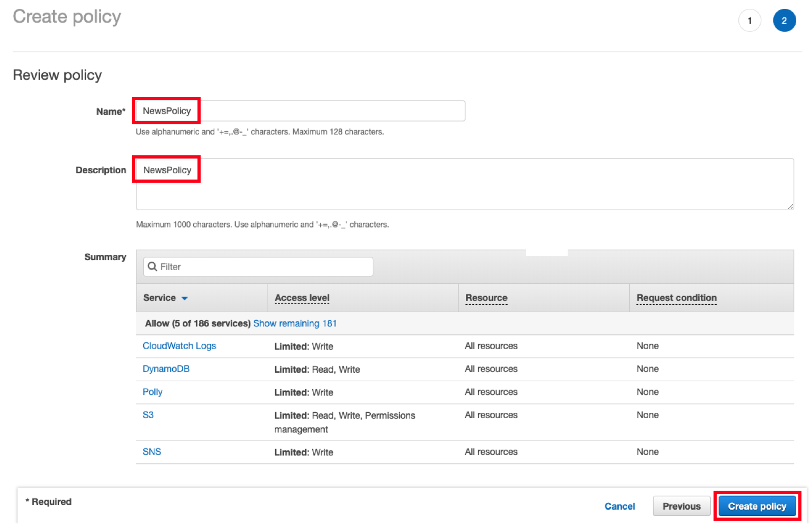Click 'None' condition in SNS row
Image resolution: width=812 pixels, height=526 pixels.
click(647, 452)
